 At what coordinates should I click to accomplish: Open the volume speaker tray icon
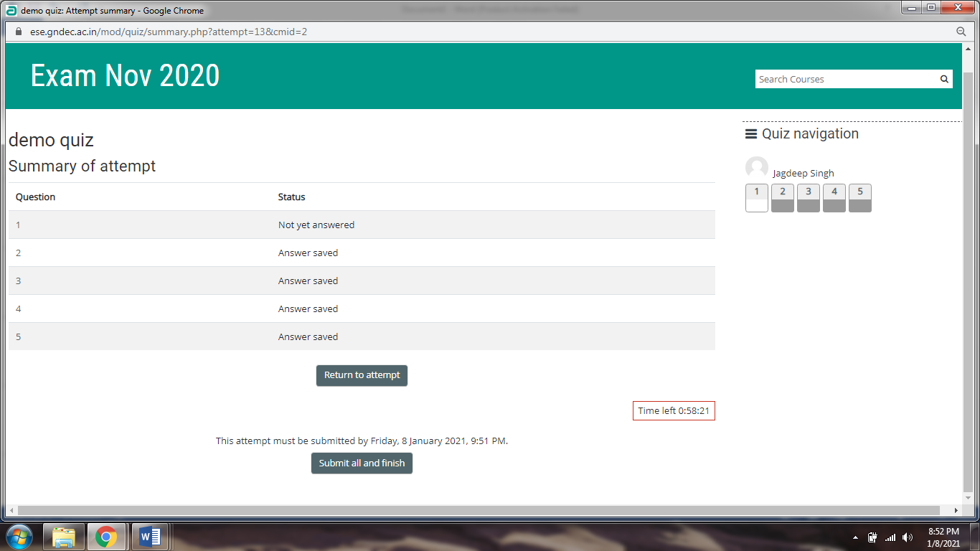(908, 537)
